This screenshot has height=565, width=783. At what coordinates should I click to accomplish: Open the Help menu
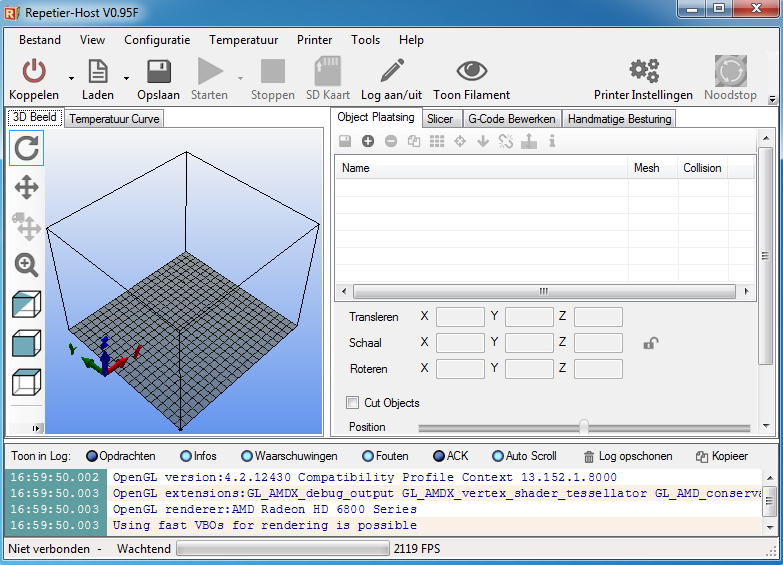(411, 40)
